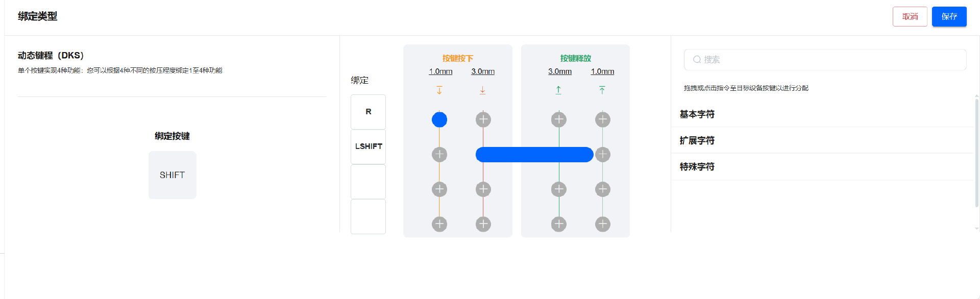This screenshot has height=299, width=980.
Task: Click the plus node in fourth row under 3.0mm press column
Action: [483, 224]
